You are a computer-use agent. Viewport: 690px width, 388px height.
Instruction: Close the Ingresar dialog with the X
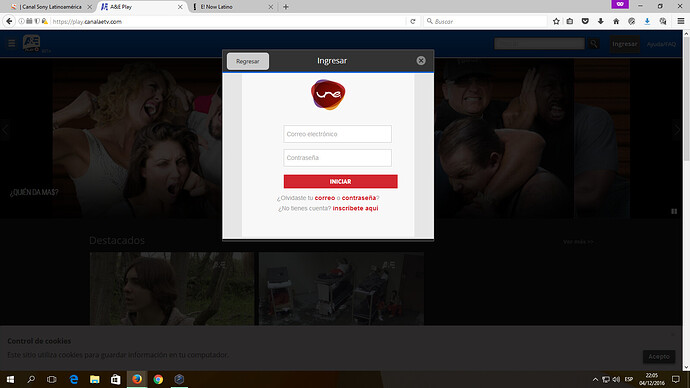click(x=421, y=61)
